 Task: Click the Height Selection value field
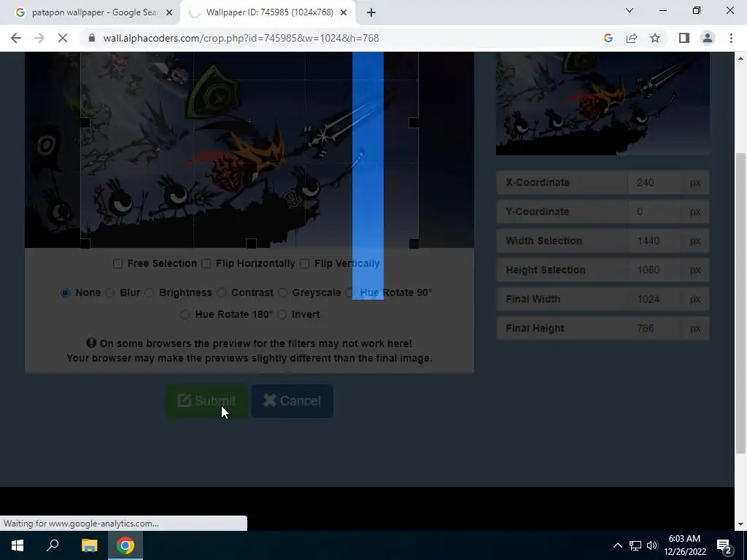654,270
